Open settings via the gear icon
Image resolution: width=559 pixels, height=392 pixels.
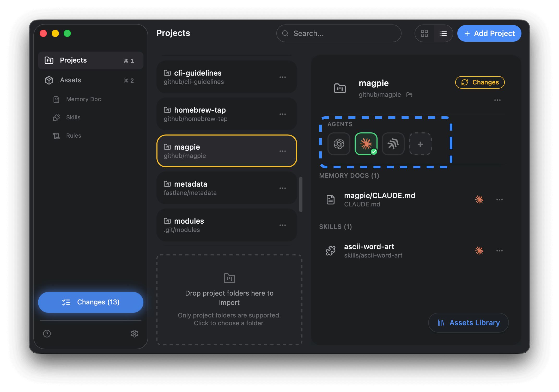[135, 334]
